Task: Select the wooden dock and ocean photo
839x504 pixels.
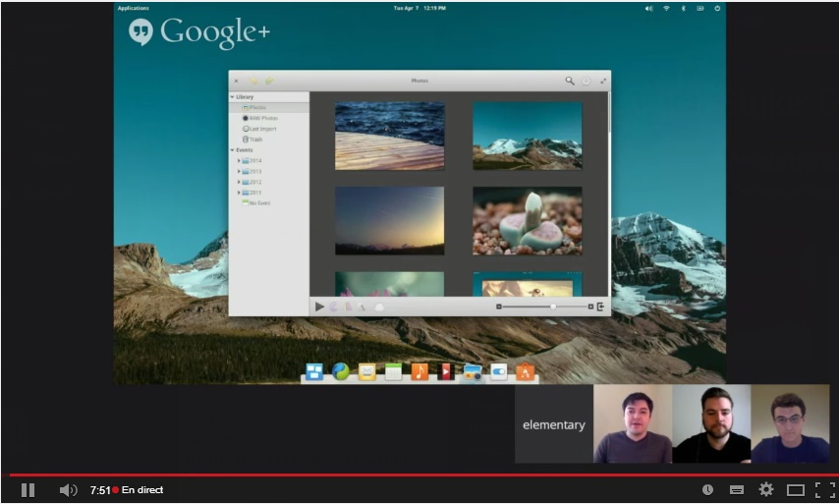Action: pyautogui.click(x=389, y=136)
